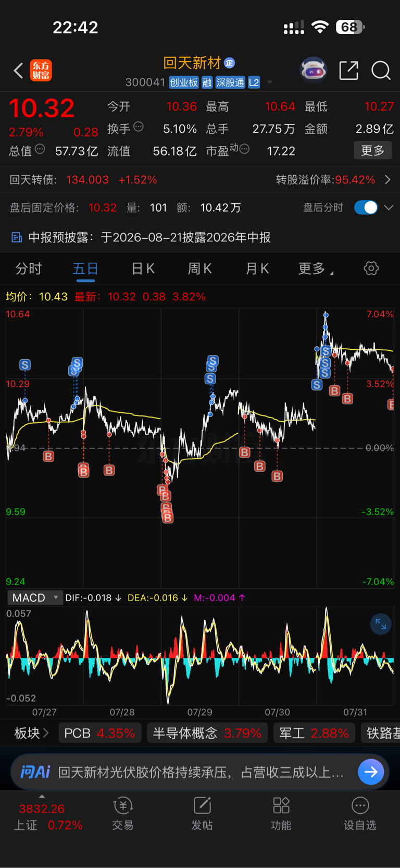The width and height of the screenshot is (400, 868).
Task: Expand the 板块 sector list
Action: [31, 733]
